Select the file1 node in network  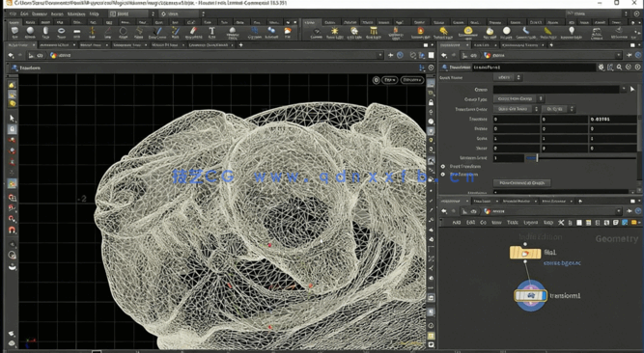(x=525, y=253)
